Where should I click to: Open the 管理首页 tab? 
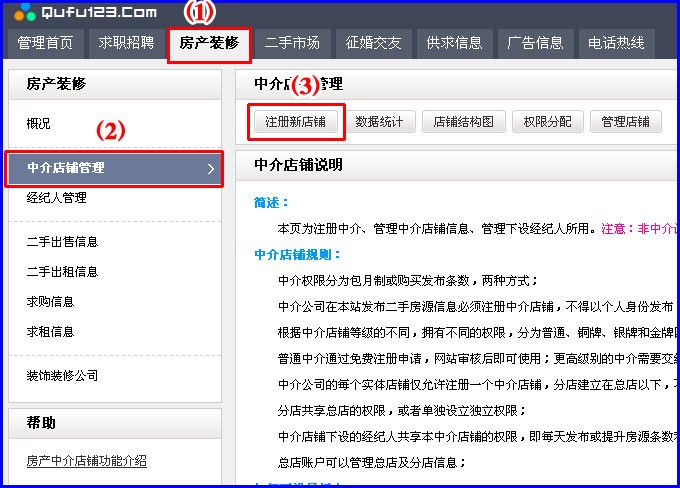45,43
